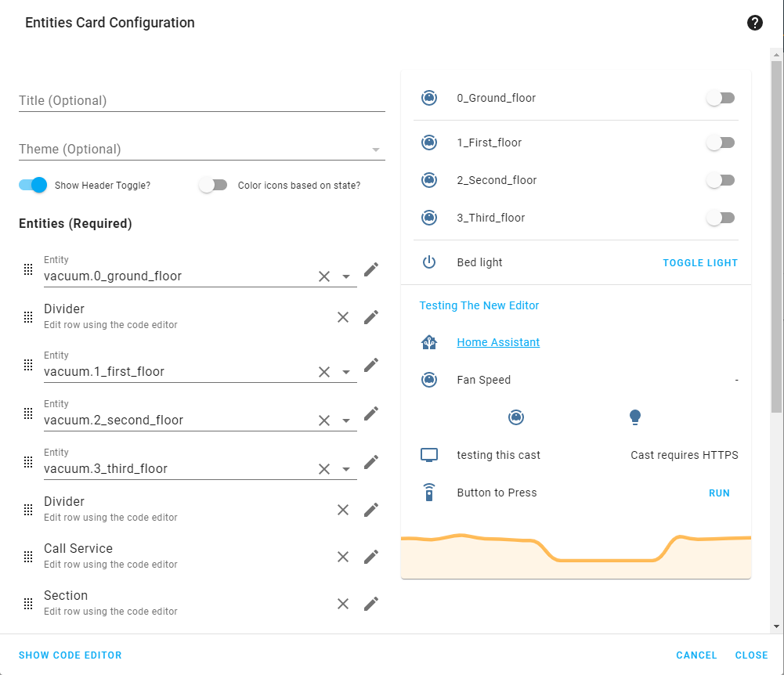Open the vacuum.1_first_floor entity dropdown
Viewport: 784px width, 675px height.
(346, 372)
